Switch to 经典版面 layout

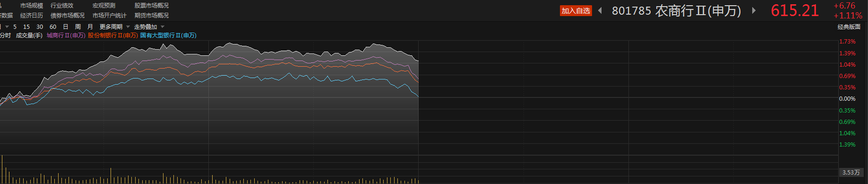click(x=849, y=27)
